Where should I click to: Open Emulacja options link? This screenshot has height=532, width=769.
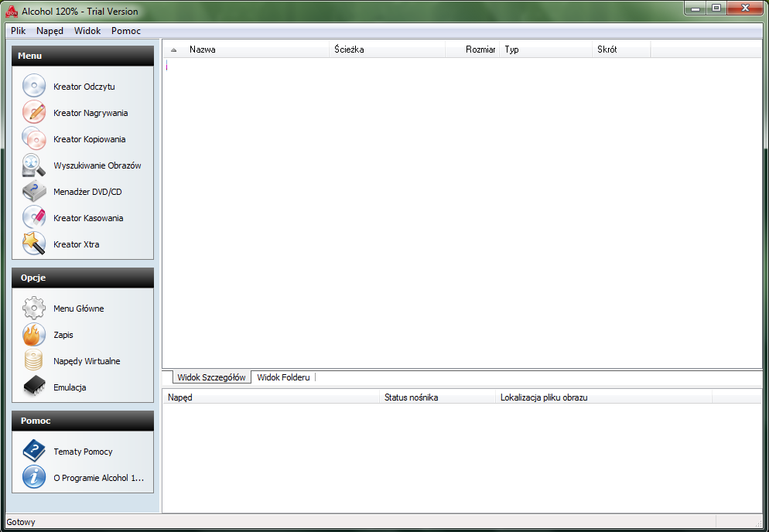point(70,387)
